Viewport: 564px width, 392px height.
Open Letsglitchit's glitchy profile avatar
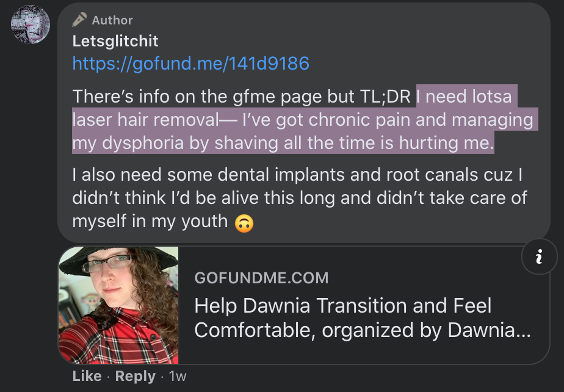tap(31, 24)
